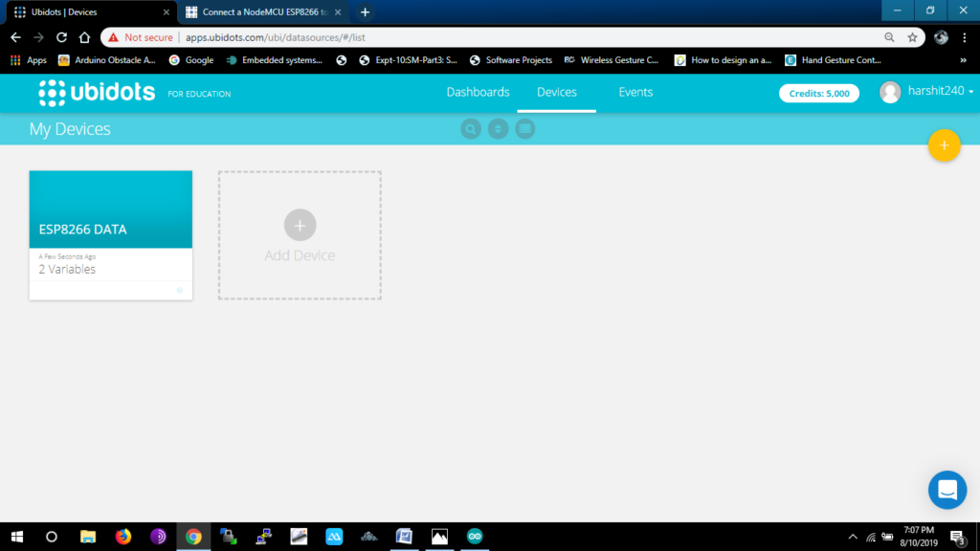Show hidden system tray icons
The image size is (980, 551).
coord(853,537)
